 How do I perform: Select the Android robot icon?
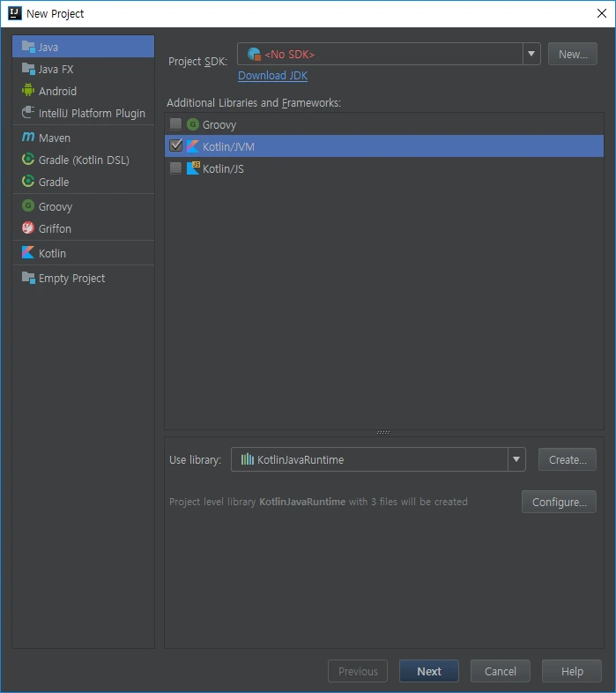tap(28, 91)
